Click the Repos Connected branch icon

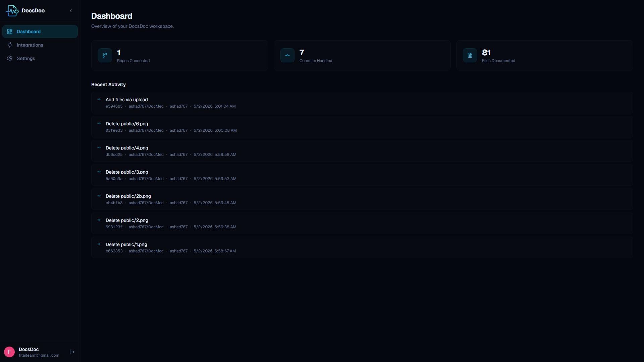click(x=105, y=55)
